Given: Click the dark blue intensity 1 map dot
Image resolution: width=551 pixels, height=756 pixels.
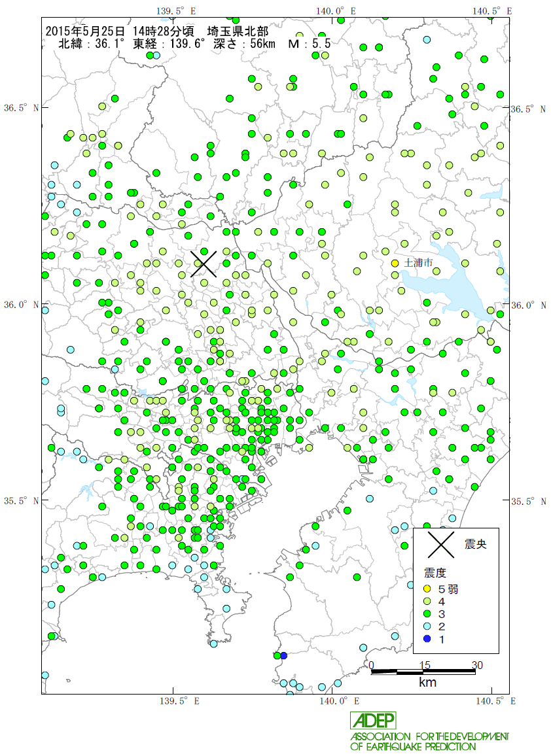Looking at the screenshot, I should (284, 655).
